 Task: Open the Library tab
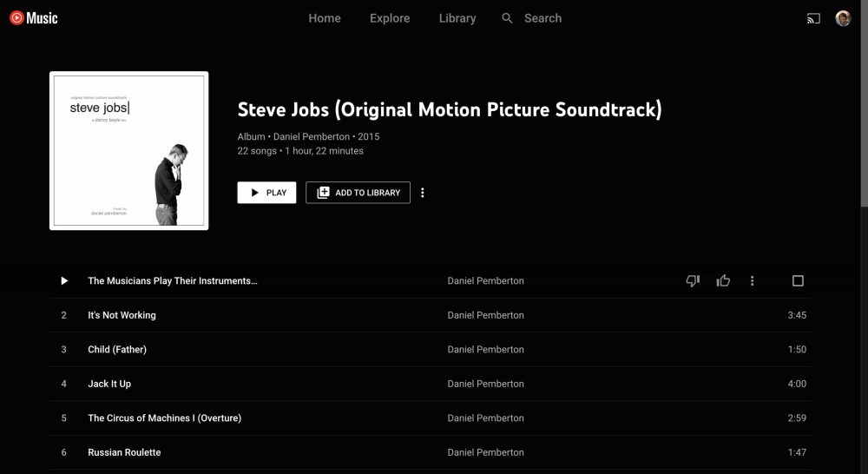[x=457, y=18]
